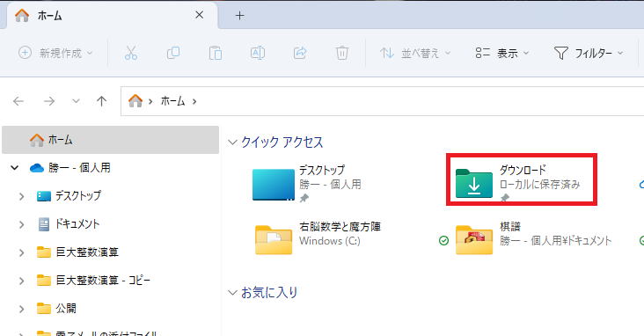Click the Cut scissors icon in toolbar

tap(130, 53)
